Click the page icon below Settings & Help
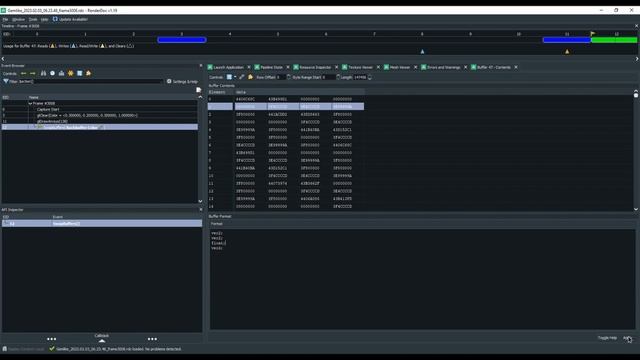Image resolution: width=640 pixels, height=360 pixels. tap(198, 90)
